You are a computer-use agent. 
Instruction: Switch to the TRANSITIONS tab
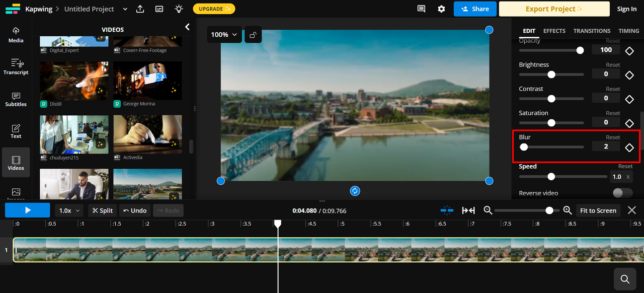point(592,31)
